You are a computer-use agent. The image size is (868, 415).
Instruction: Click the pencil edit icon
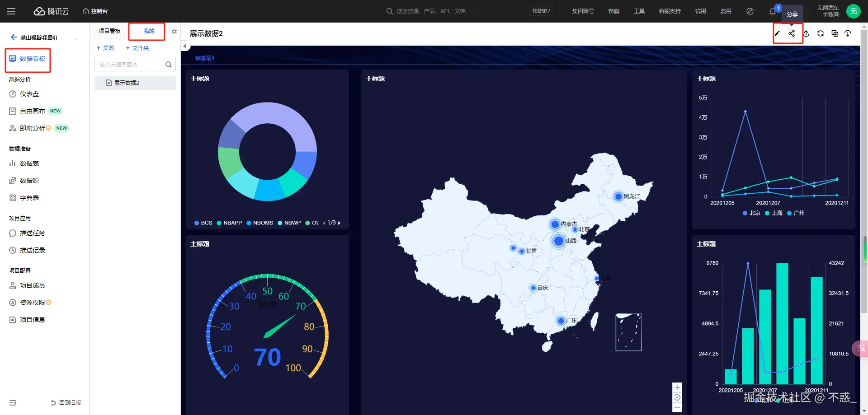pyautogui.click(x=777, y=33)
